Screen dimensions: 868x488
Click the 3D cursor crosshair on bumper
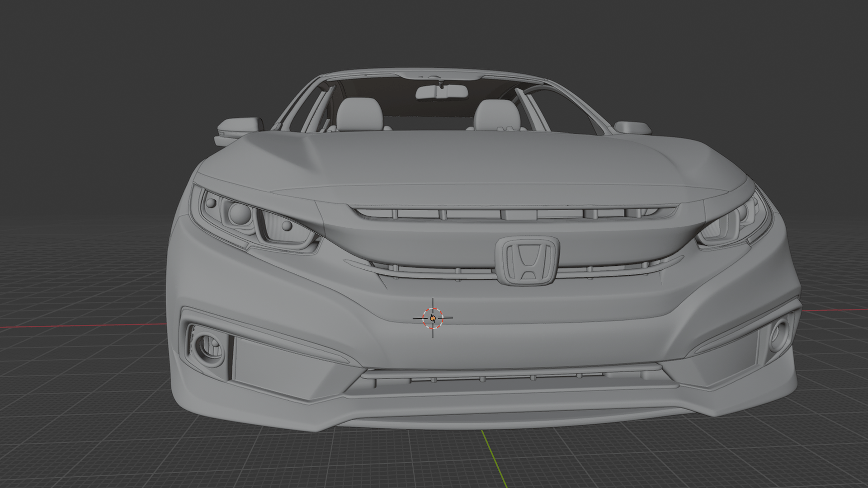click(x=433, y=318)
